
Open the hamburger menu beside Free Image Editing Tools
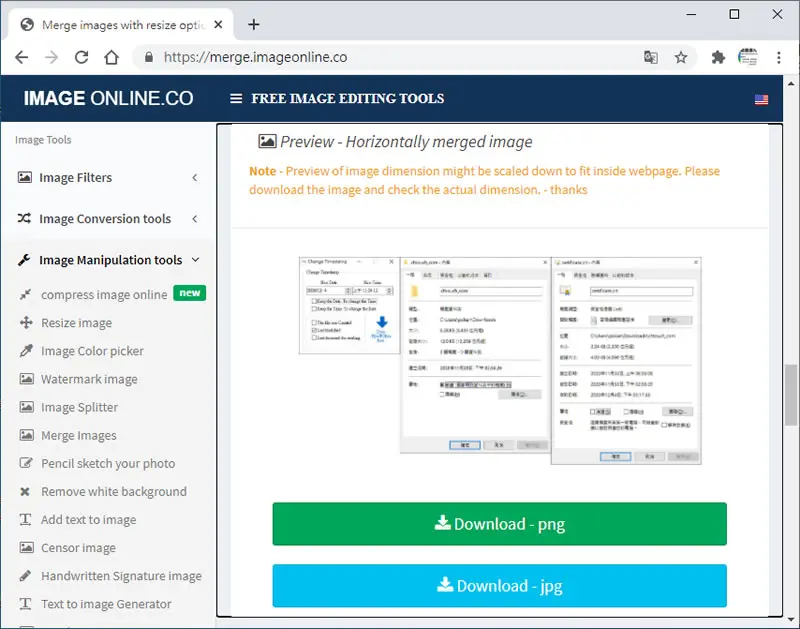(x=236, y=98)
